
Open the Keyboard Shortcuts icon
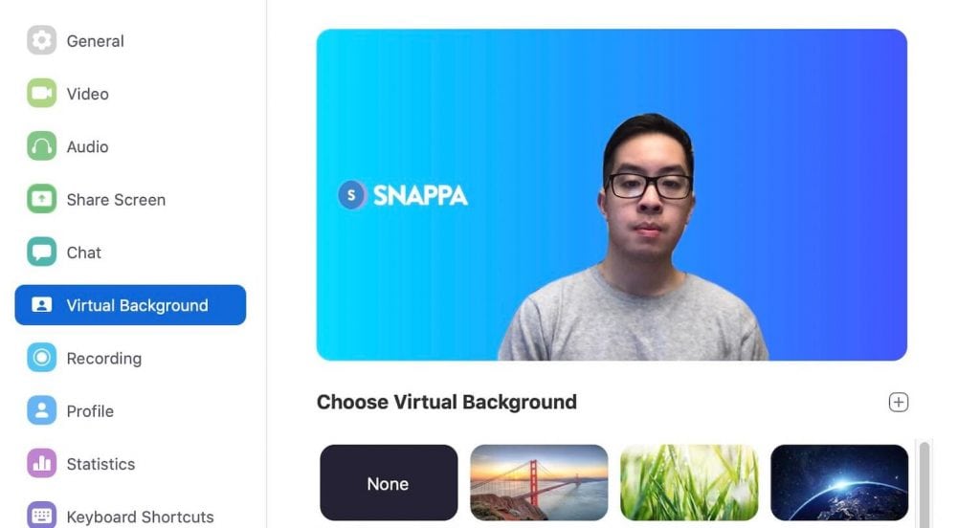click(42, 515)
